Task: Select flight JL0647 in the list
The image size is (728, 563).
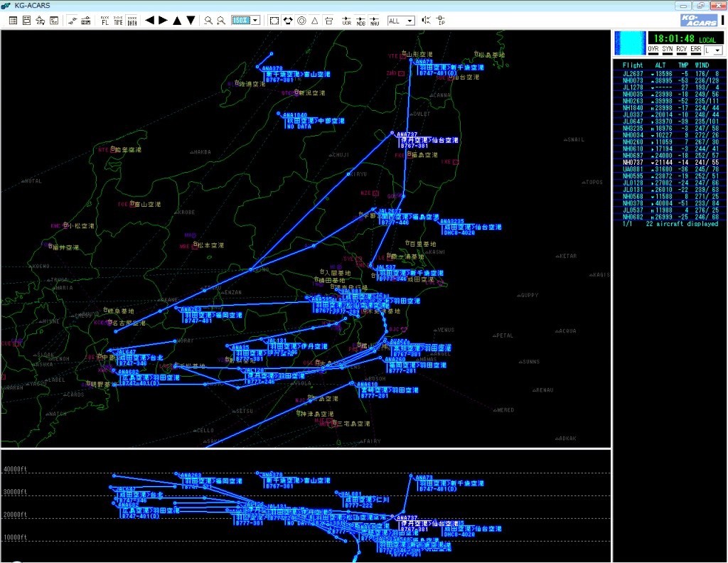Action: 670,122
